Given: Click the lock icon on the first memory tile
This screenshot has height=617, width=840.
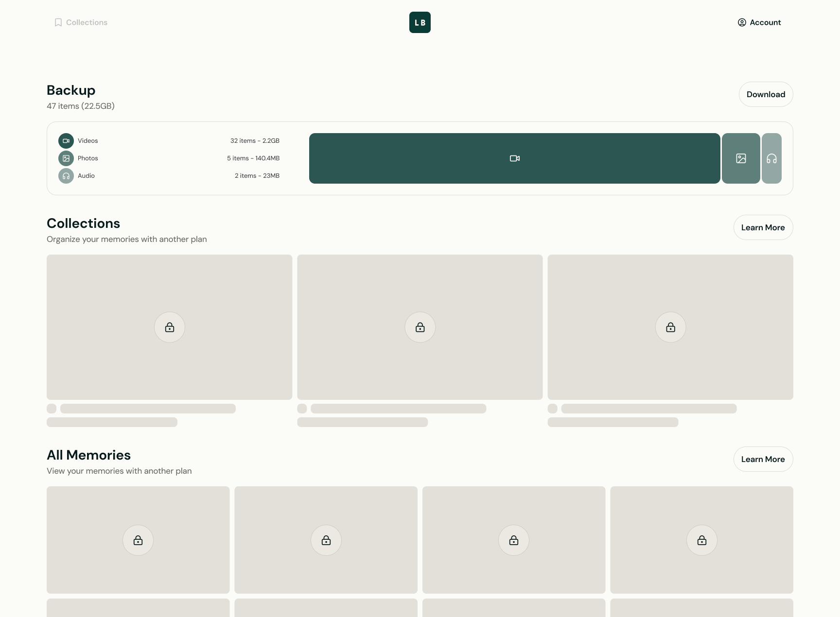Looking at the screenshot, I should [x=138, y=540].
